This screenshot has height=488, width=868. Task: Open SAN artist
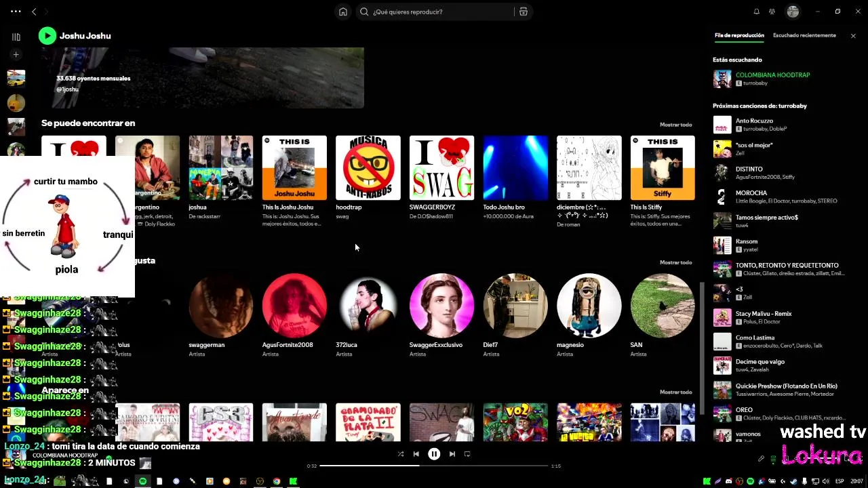click(662, 306)
